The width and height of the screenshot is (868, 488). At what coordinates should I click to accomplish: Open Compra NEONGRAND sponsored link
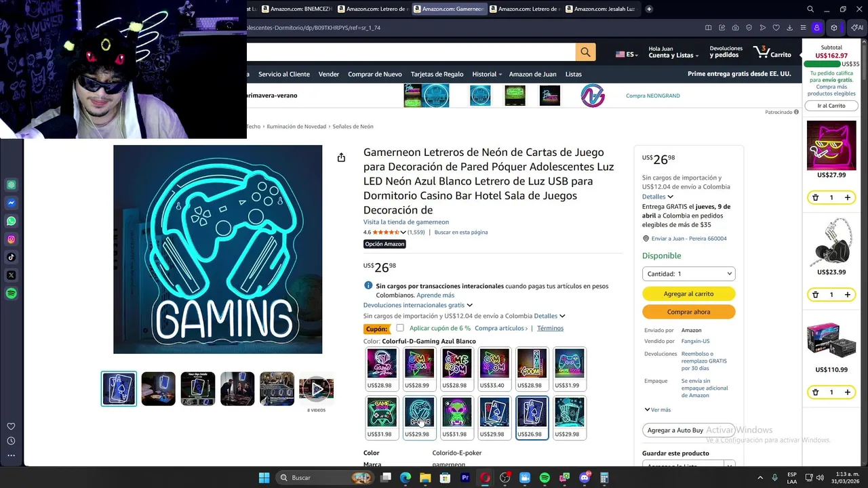pyautogui.click(x=652, y=96)
